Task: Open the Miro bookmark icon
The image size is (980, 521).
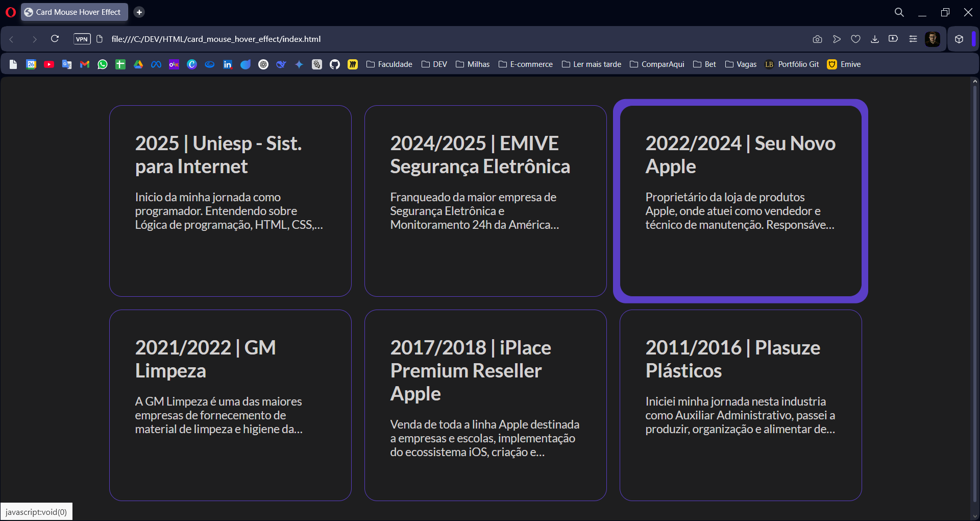Action: (353, 64)
